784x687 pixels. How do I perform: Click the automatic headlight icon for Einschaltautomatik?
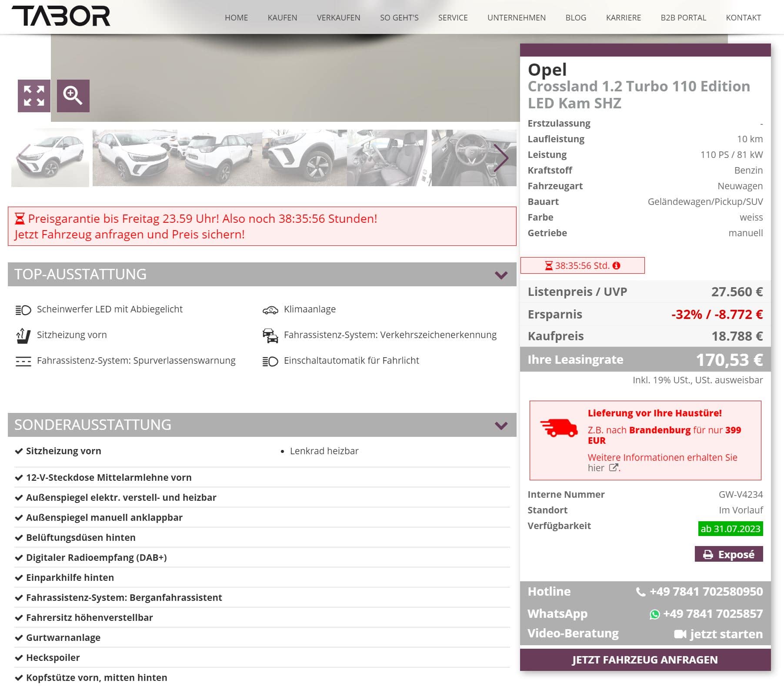270,361
